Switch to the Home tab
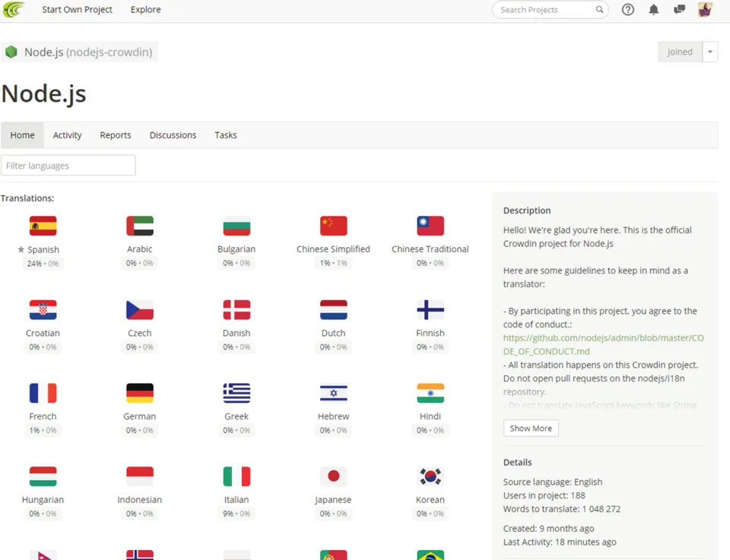The image size is (730, 560). pyautogui.click(x=22, y=135)
